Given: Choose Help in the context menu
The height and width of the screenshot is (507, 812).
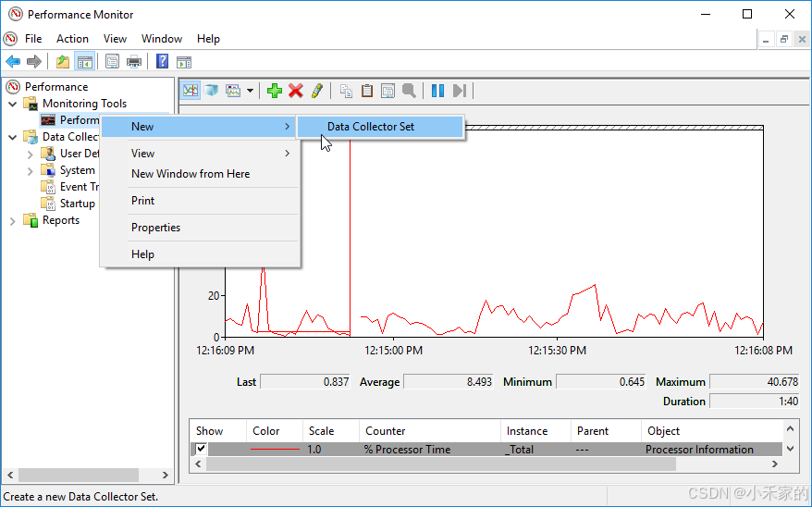Looking at the screenshot, I should (201, 254).
